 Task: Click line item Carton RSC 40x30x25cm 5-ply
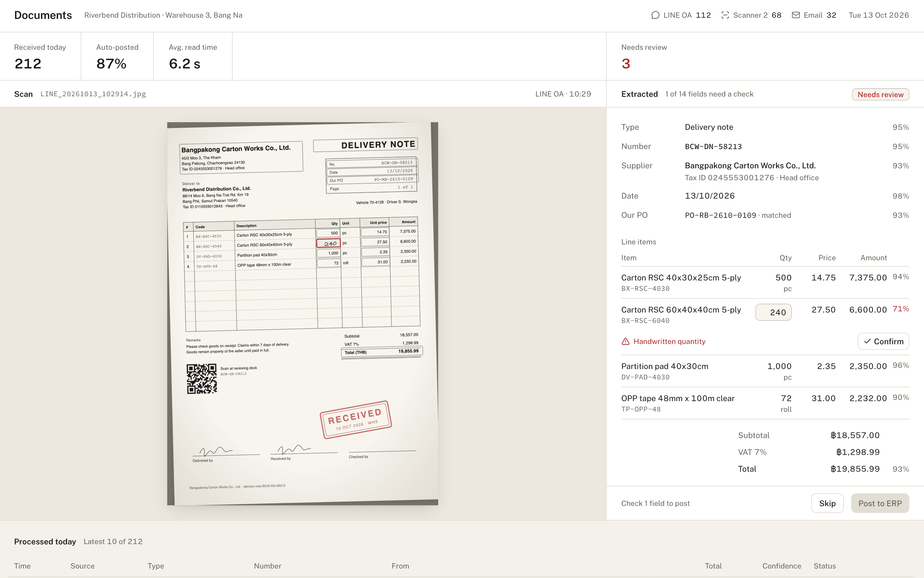tap(681, 277)
